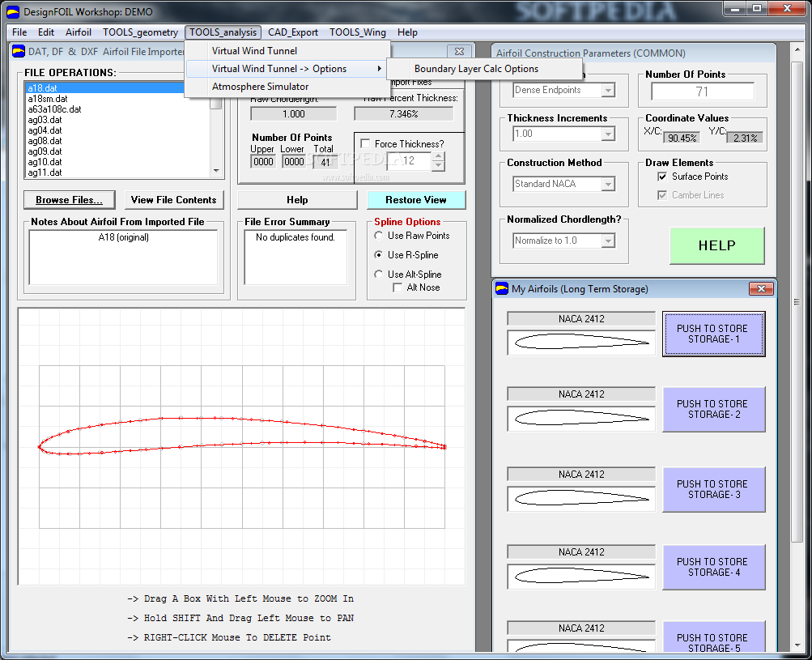Image resolution: width=812 pixels, height=660 pixels.
Task: Open the TOOLS_Wing menu
Action: (357, 32)
